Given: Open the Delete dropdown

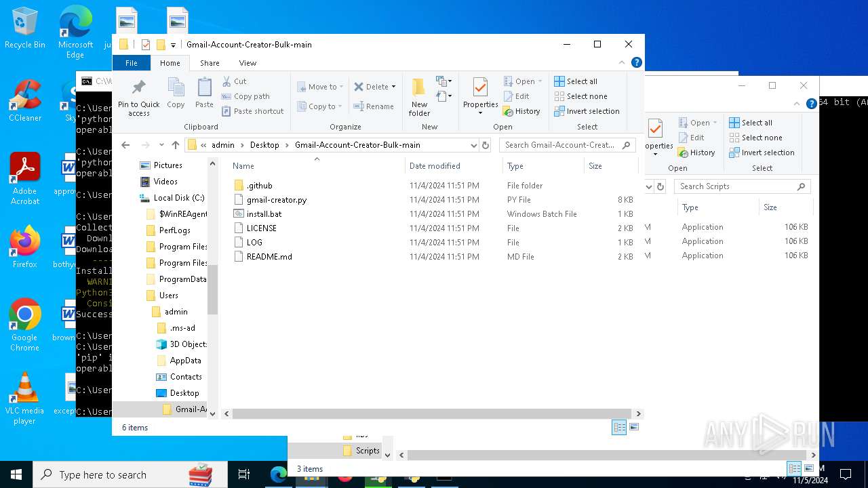Looking at the screenshot, I should pyautogui.click(x=375, y=87).
